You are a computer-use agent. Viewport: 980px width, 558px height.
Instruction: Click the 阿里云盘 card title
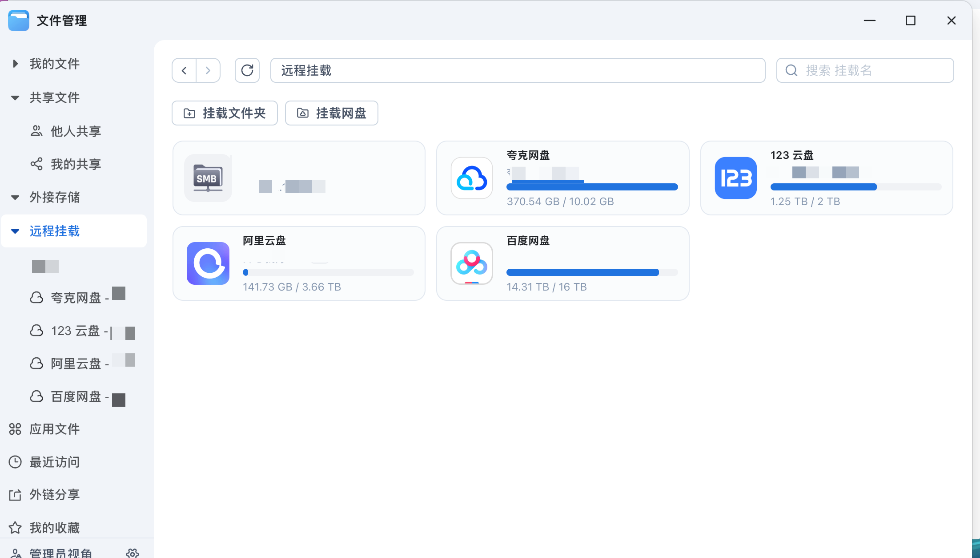[265, 241]
